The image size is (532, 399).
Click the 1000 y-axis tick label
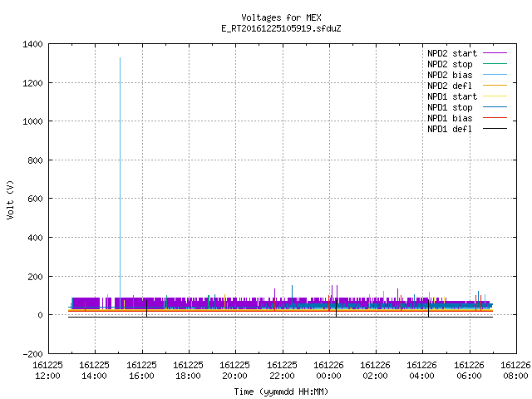pos(33,121)
